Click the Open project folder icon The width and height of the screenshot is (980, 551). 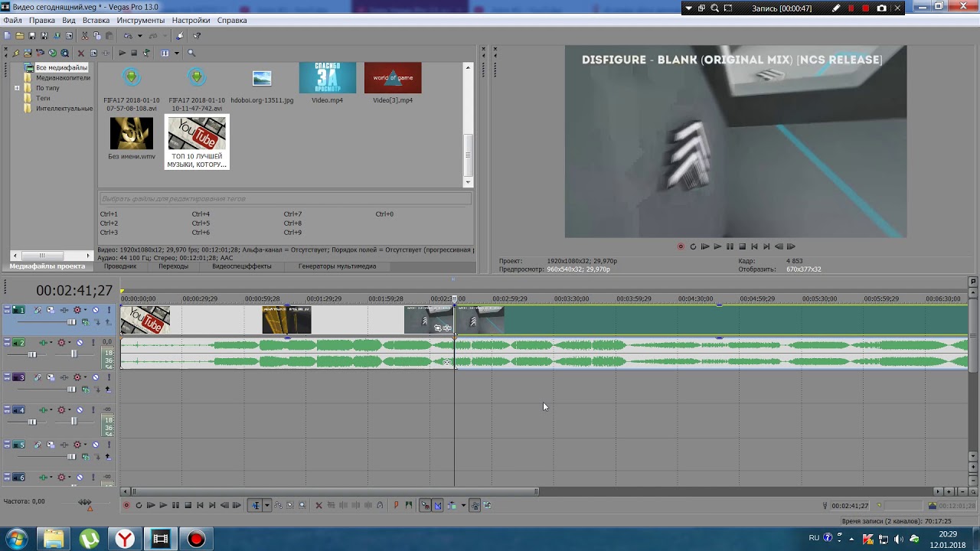[x=20, y=36]
